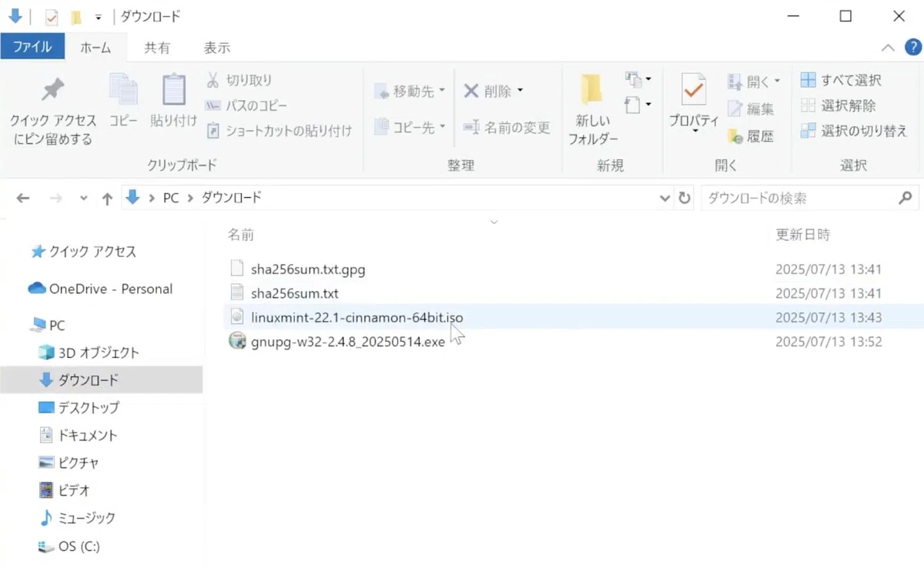This screenshot has height=568, width=924.
Task: Click ダウンロード in the address bar path
Action: [232, 198]
